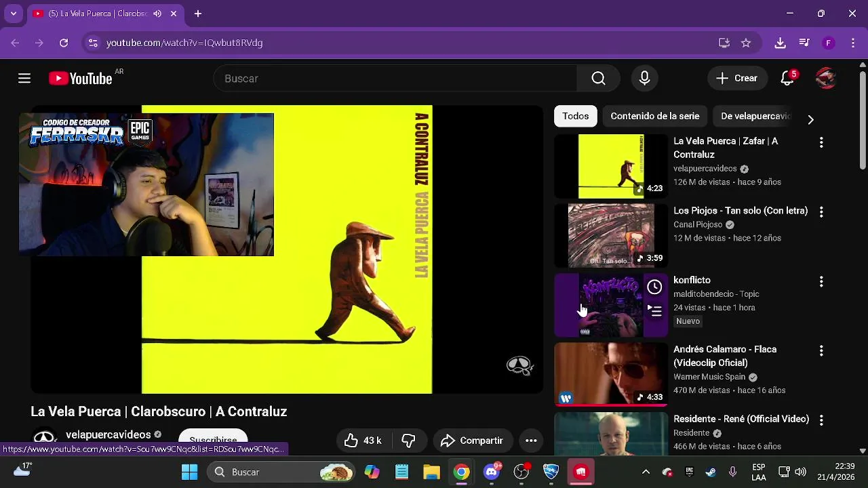This screenshot has height=488, width=868.
Task: Open the Chrome profile F icon
Action: tap(828, 43)
